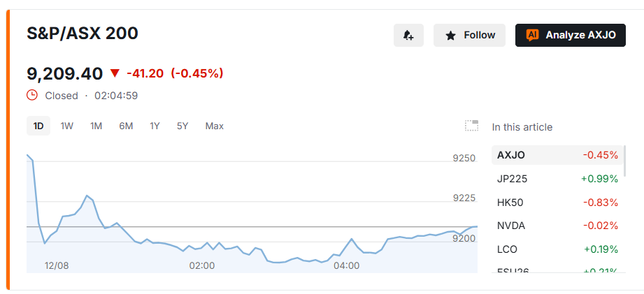Switch chart to 1W range
The height and width of the screenshot is (294, 644).
tap(66, 126)
